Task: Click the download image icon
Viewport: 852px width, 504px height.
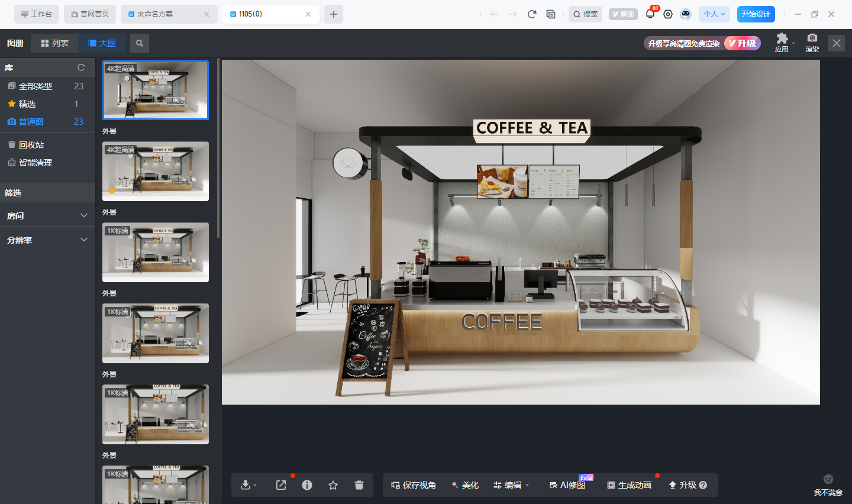Action: click(x=246, y=485)
